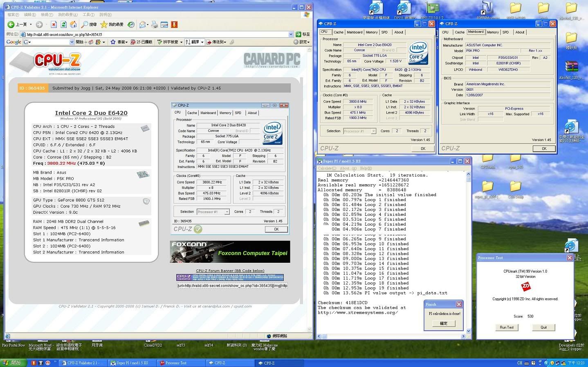This screenshot has width=588, height=367.
Task: Open address bar URL history dropdown
Action: (291, 34)
